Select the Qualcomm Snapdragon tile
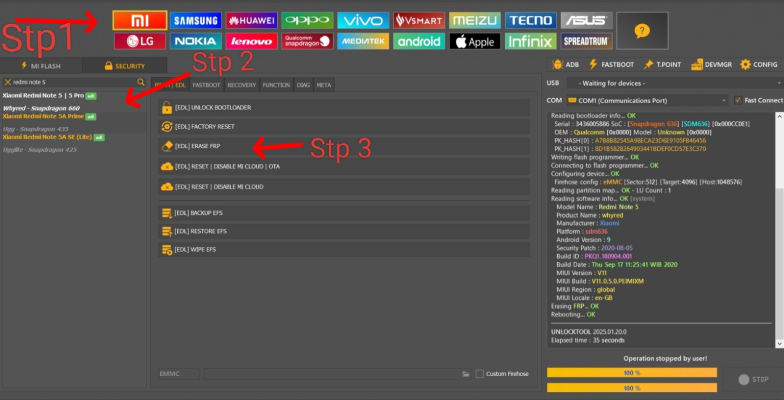Screen dimensions: 784x400 (308, 41)
